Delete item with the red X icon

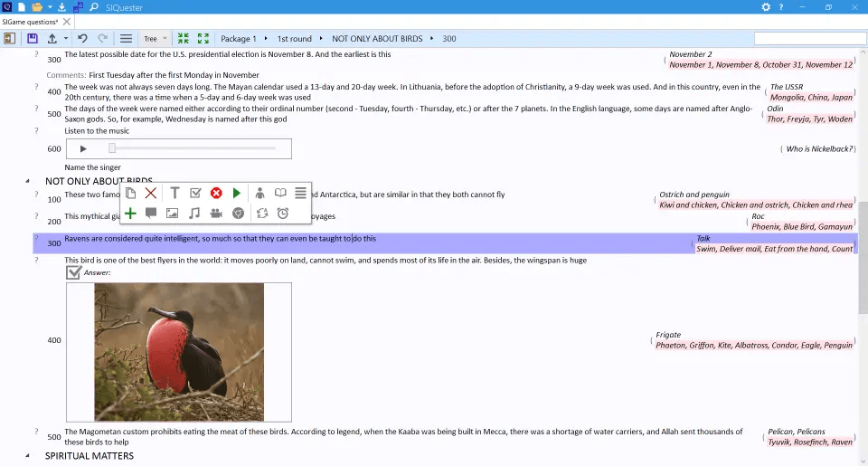pyautogui.click(x=151, y=193)
